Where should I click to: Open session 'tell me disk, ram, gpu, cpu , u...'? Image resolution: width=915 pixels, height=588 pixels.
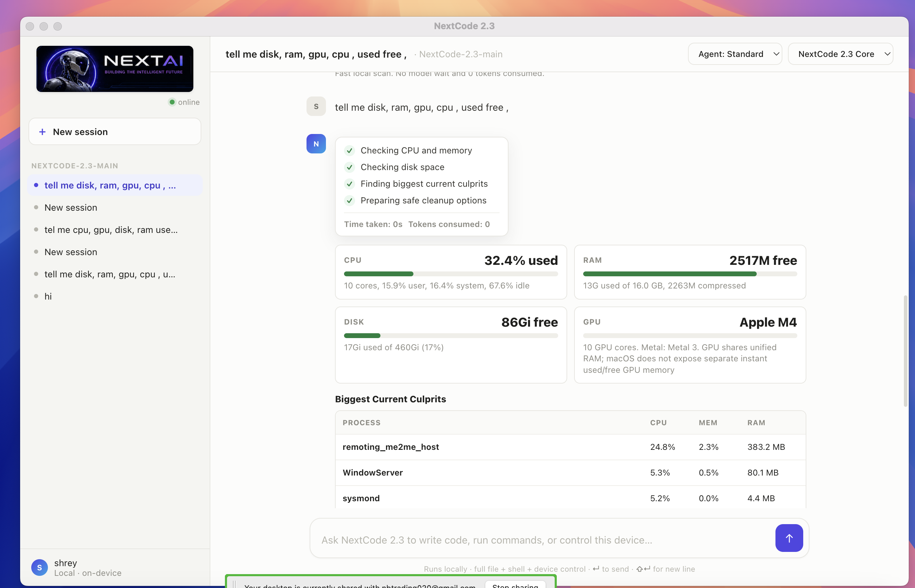(x=115, y=274)
